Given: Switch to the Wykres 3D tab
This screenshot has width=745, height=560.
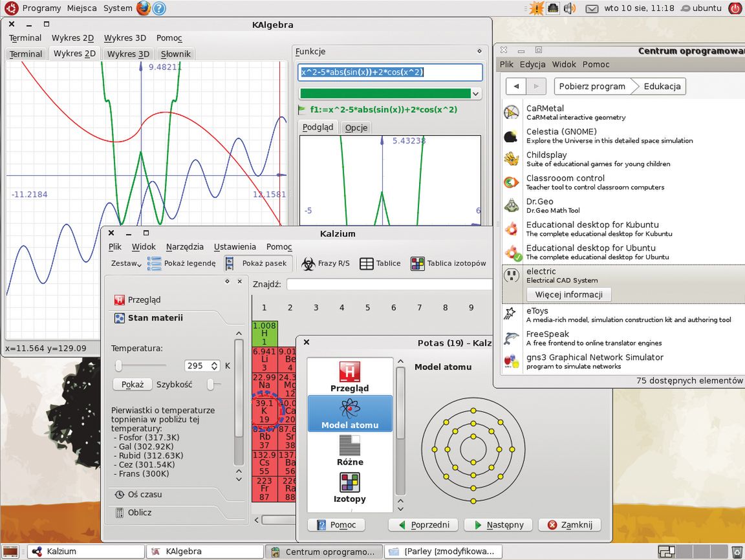Looking at the screenshot, I should pos(128,54).
